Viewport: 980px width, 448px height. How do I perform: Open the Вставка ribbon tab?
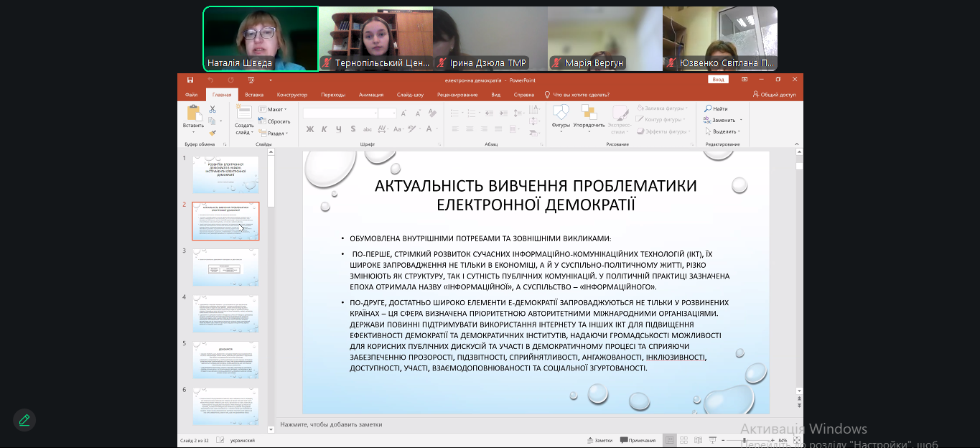pos(253,95)
